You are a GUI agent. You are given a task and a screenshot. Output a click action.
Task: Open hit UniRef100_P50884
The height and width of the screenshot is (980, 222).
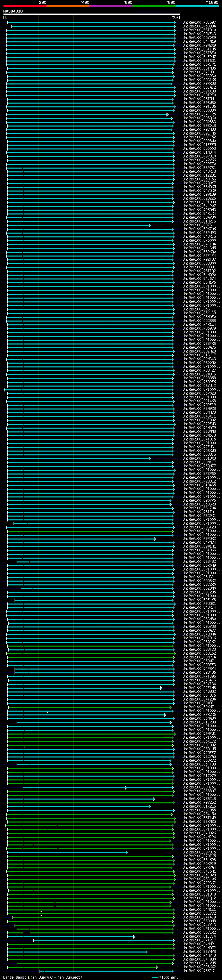[199, 26]
